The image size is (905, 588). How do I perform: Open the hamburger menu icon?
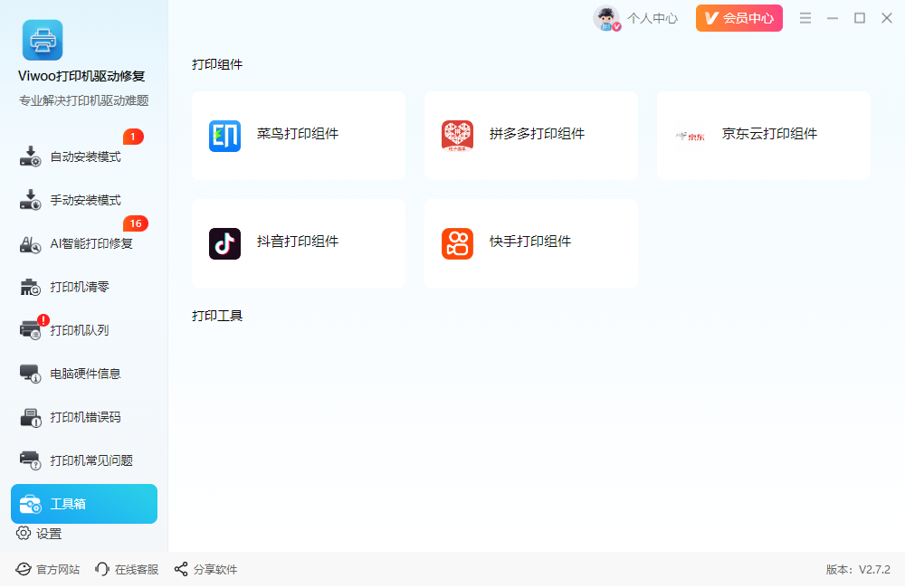click(805, 18)
